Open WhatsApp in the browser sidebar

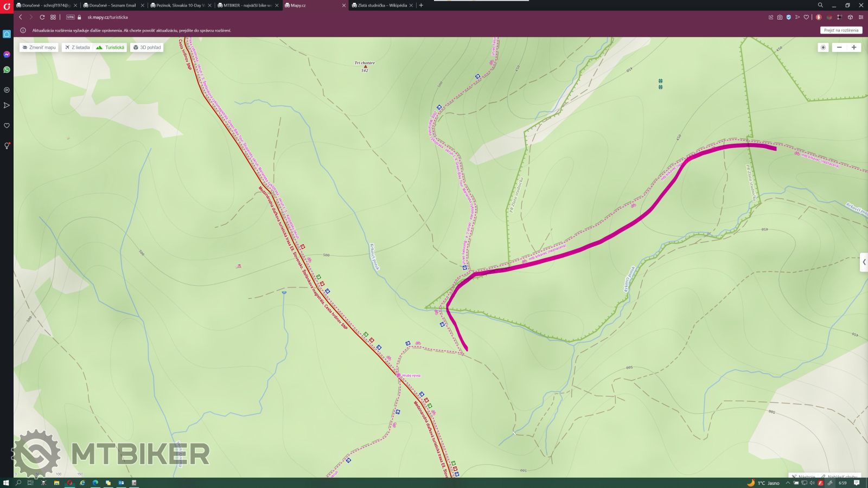coord(7,69)
